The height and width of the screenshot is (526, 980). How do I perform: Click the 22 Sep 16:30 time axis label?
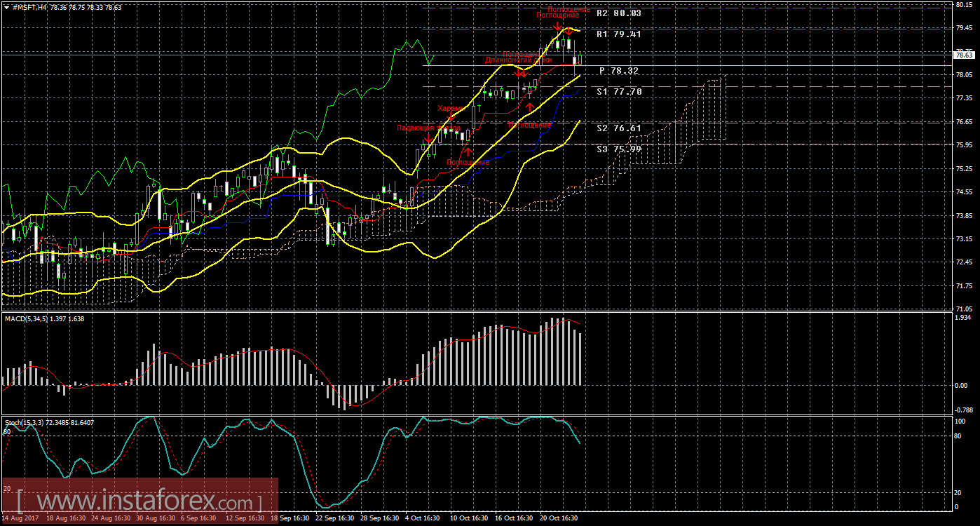pos(336,518)
